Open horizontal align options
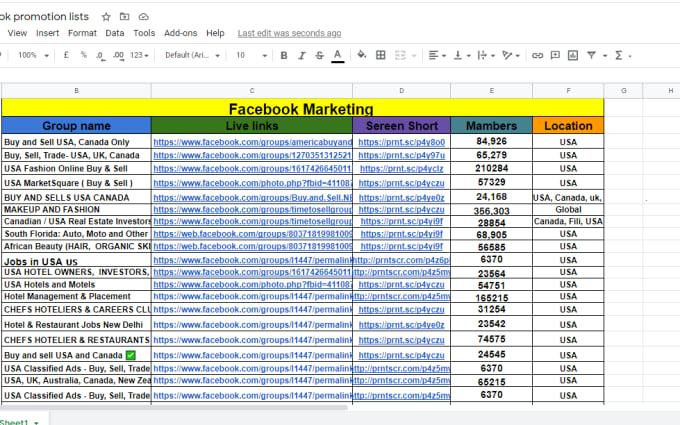Screen dimensions: 680x425 [x=437, y=55]
